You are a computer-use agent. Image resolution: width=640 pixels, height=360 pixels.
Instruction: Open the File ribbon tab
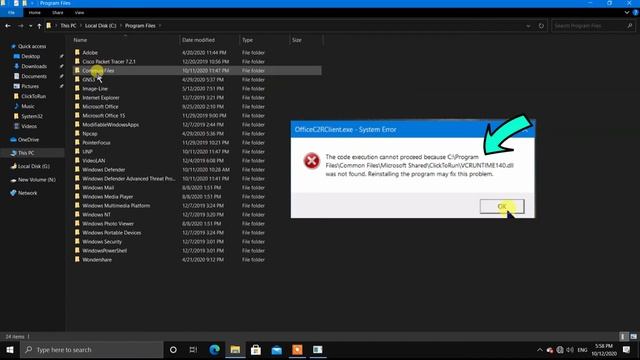[x=11, y=13]
